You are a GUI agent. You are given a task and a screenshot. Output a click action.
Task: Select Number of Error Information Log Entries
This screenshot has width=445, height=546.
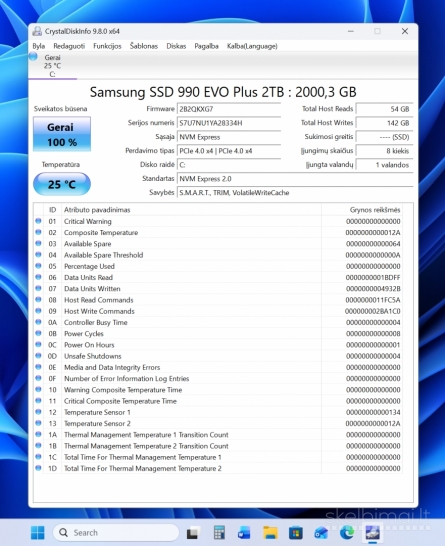coord(218,379)
